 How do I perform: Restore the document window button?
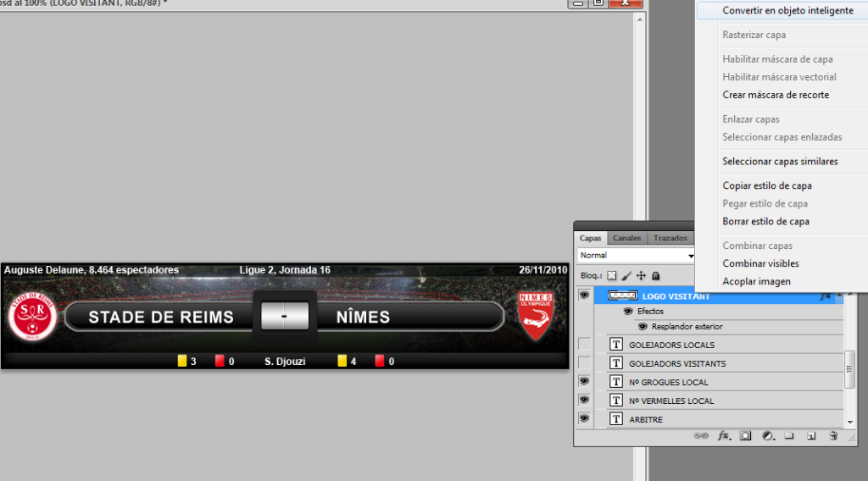click(x=598, y=3)
